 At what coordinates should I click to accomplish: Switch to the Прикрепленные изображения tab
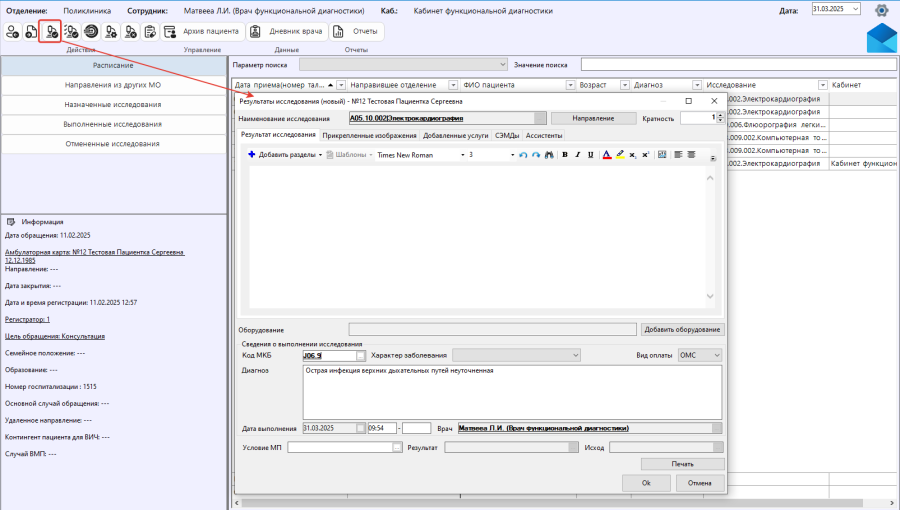pos(369,135)
